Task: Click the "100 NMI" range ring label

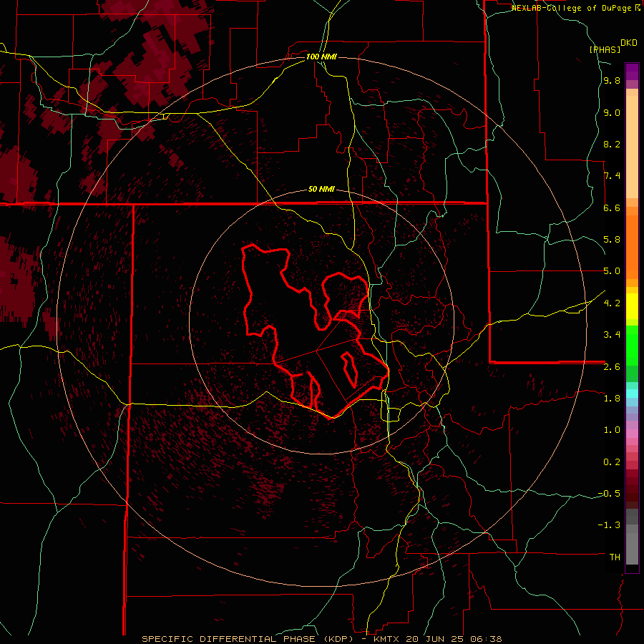Action: 321,57
